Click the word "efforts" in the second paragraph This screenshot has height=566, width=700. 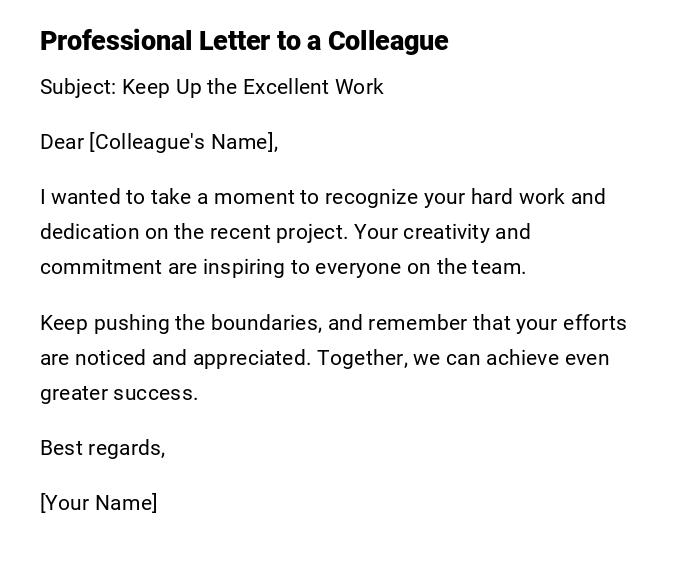tap(594, 323)
